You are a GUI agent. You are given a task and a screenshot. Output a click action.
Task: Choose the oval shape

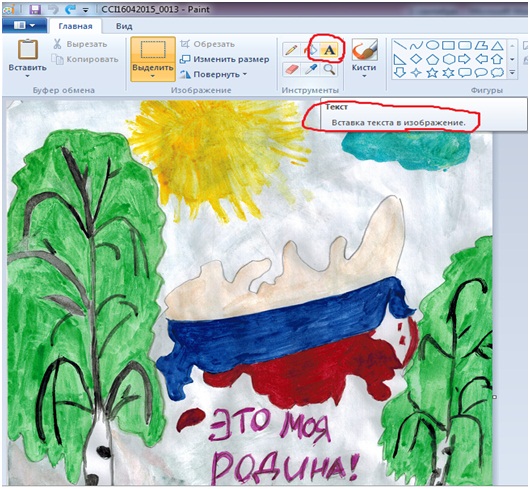[x=432, y=45]
